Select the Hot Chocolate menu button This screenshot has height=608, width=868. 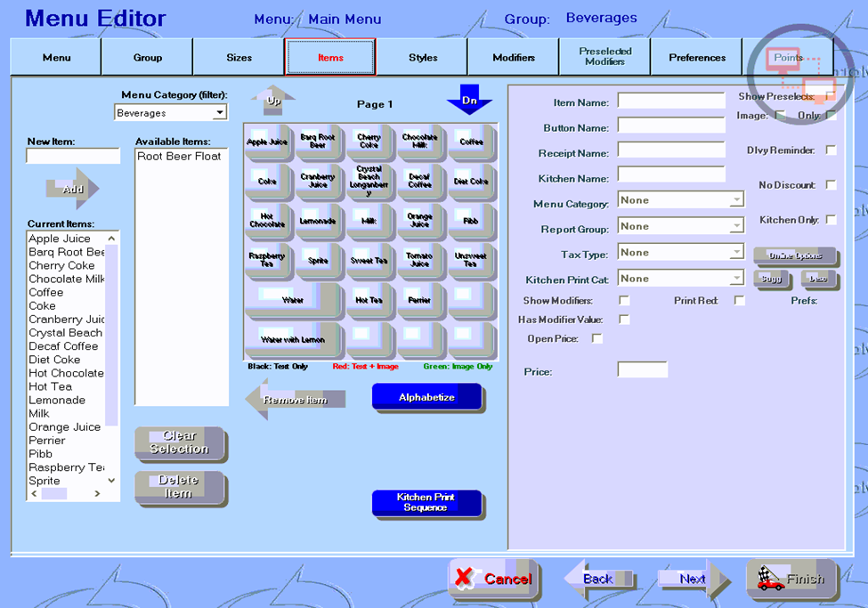267,221
